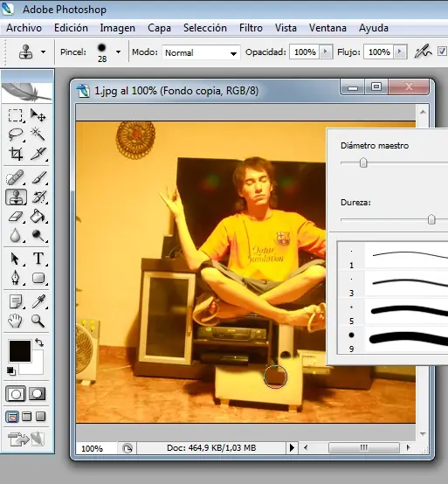
Task: Toggle the checkbox next to airbrush icon
Action: 443,52
